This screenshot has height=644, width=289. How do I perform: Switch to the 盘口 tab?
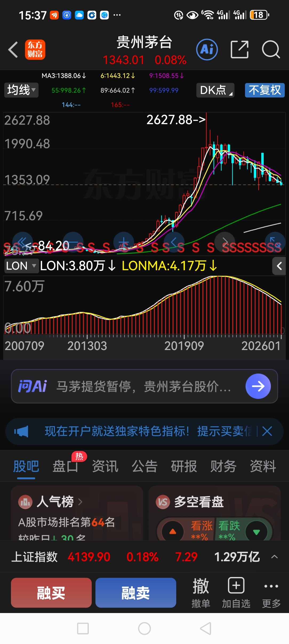(66, 466)
